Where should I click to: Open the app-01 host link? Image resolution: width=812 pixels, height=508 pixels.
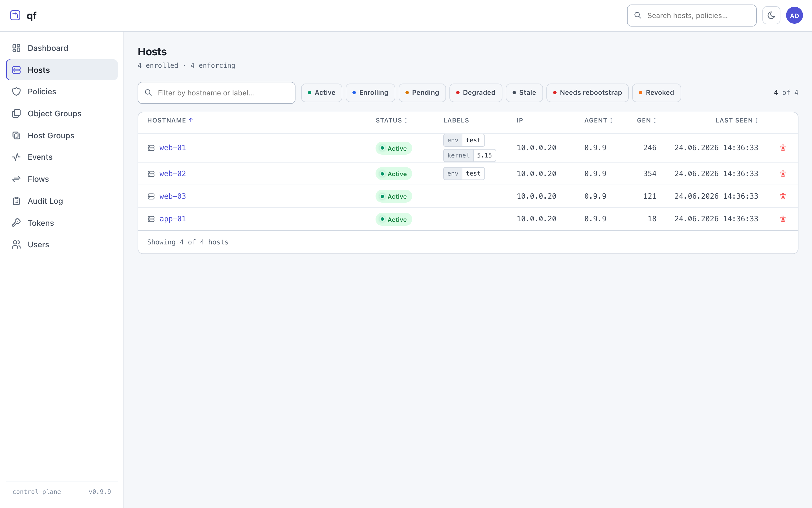[173, 219]
